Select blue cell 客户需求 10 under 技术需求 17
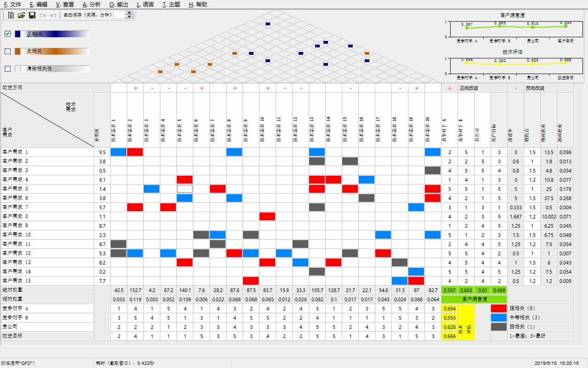Screen dimensions: 588x368 [383, 235]
